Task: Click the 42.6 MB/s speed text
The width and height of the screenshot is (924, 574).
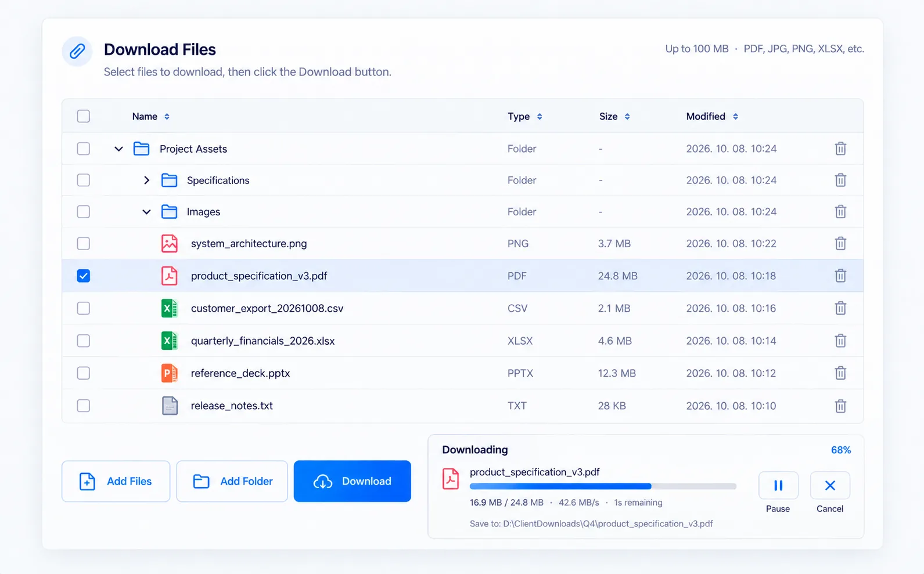Action: [x=578, y=503]
